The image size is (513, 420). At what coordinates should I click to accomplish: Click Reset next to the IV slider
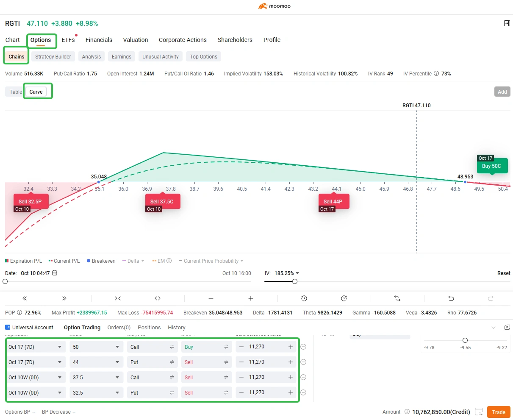pyautogui.click(x=503, y=273)
